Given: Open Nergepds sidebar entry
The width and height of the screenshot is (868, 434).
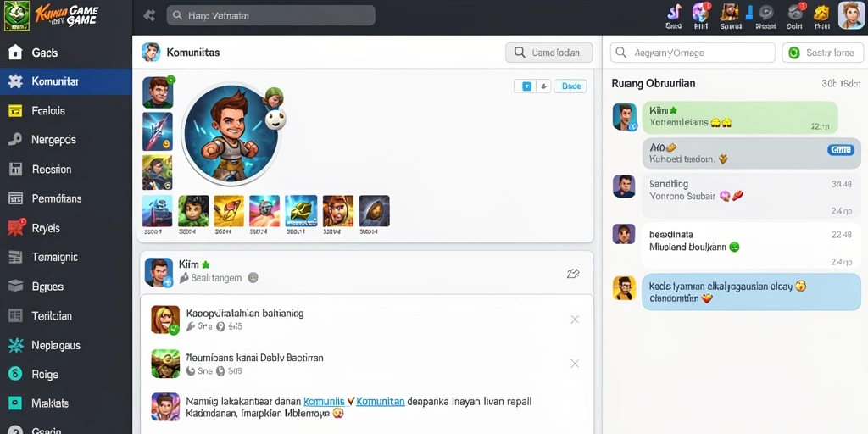Looking at the screenshot, I should coord(65,140).
